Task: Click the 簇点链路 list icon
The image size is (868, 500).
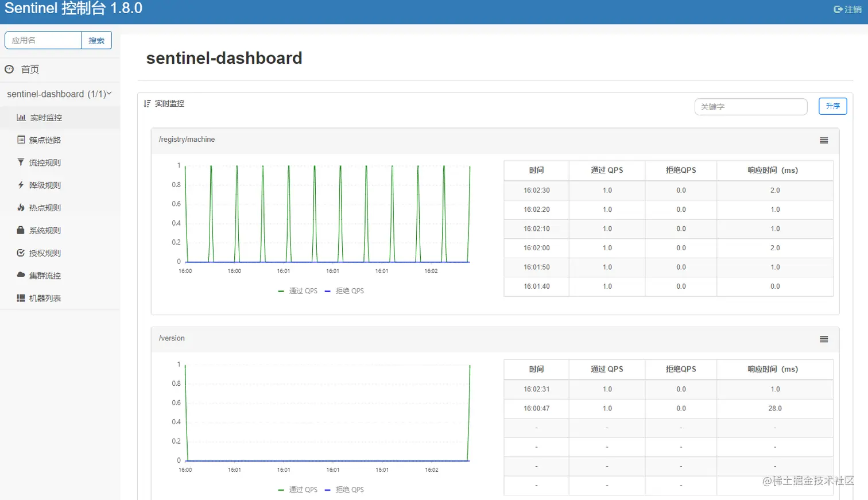Action: click(x=21, y=139)
